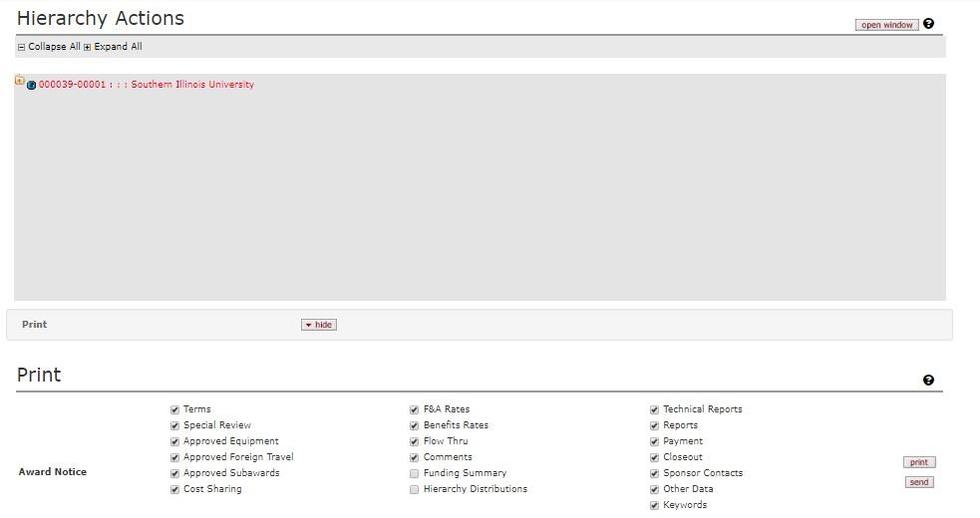Click the Hierarchy Actions help question icon
The width and height of the screenshot is (980, 518).
click(928, 24)
